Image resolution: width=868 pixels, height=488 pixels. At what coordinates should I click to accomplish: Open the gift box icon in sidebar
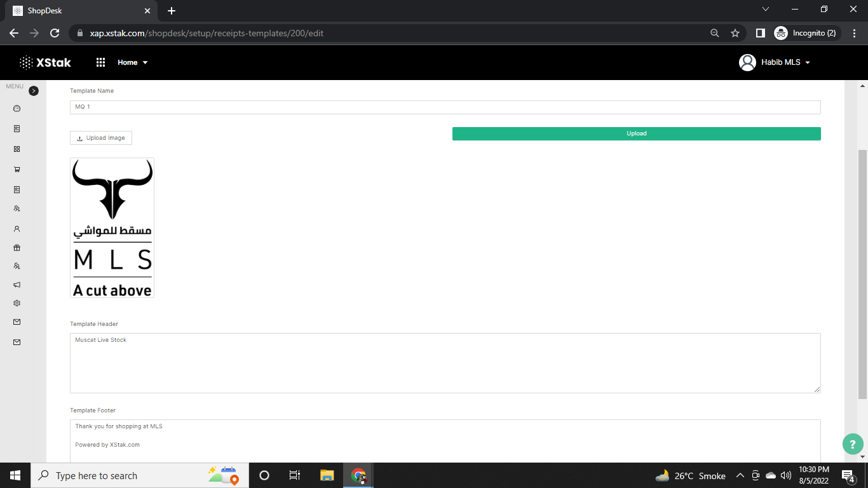click(x=17, y=248)
